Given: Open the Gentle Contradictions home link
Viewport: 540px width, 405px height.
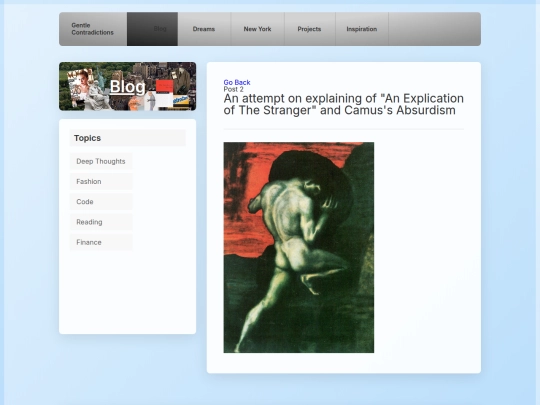Looking at the screenshot, I should pyautogui.click(x=92, y=29).
